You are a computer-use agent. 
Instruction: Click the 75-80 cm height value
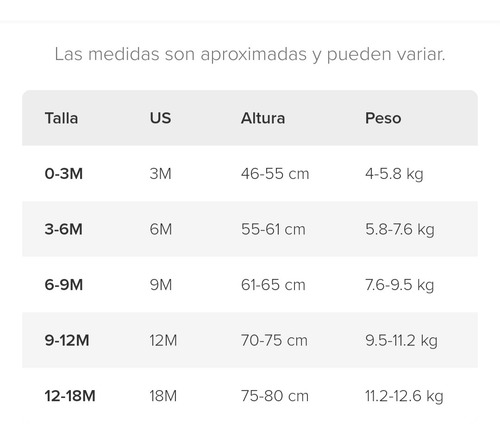click(275, 396)
